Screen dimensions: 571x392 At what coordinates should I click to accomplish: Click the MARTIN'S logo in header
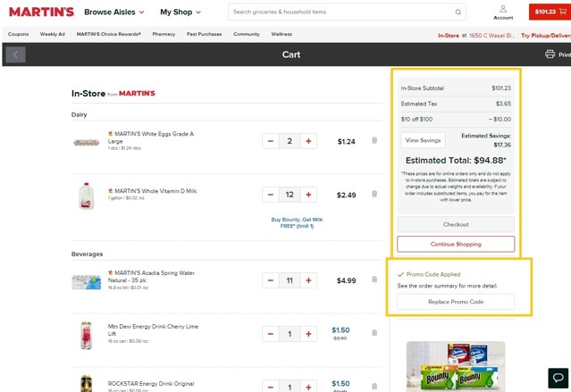pos(41,12)
